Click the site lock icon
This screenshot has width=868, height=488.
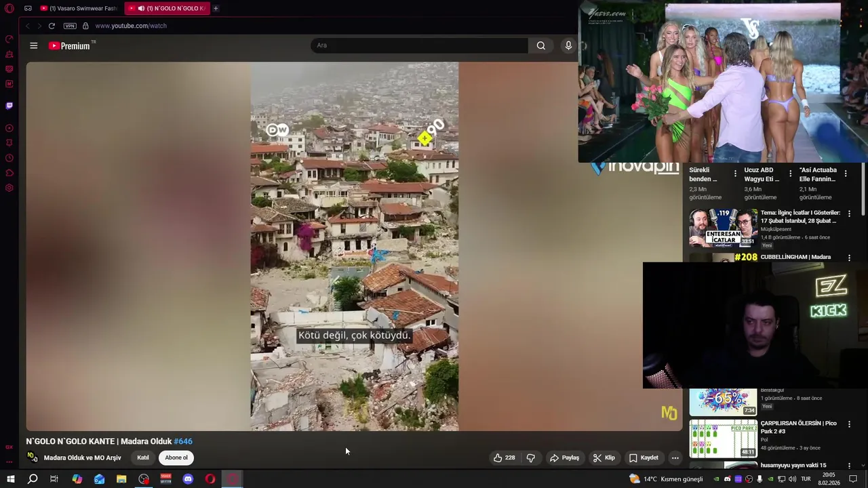pyautogui.click(x=85, y=26)
